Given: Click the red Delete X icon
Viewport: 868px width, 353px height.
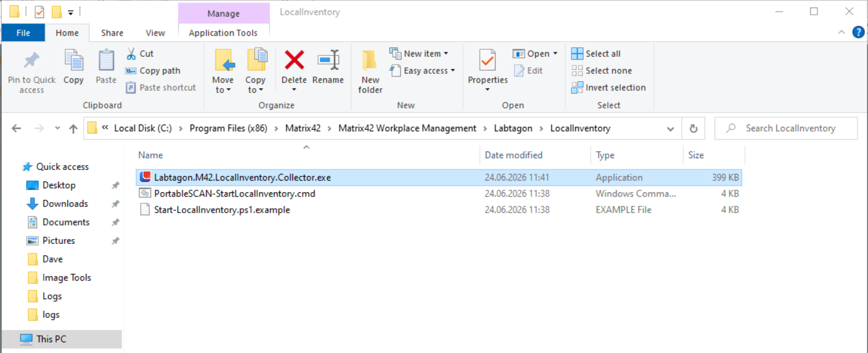Looking at the screenshot, I should coord(294,60).
